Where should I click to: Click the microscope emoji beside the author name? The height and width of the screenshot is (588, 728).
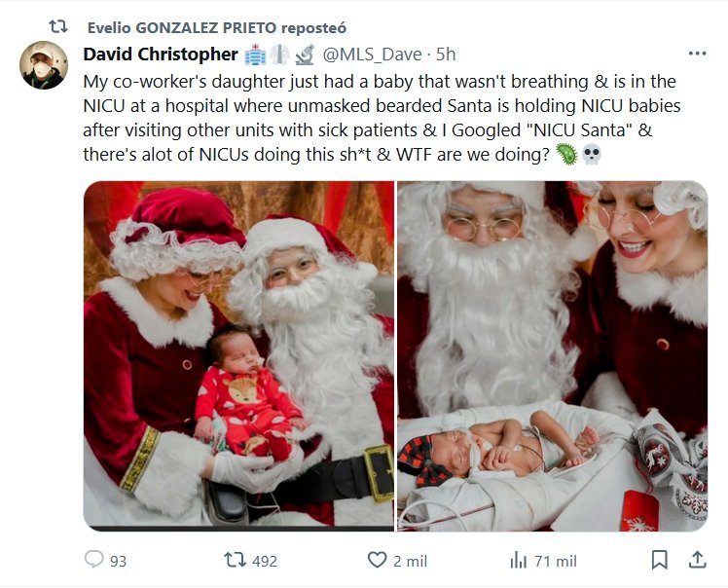click(x=305, y=55)
